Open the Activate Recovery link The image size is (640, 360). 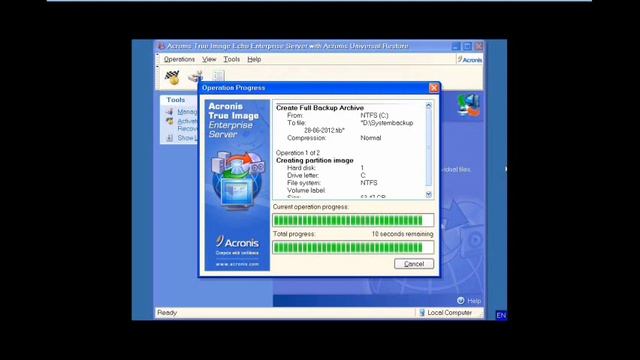[187, 124]
